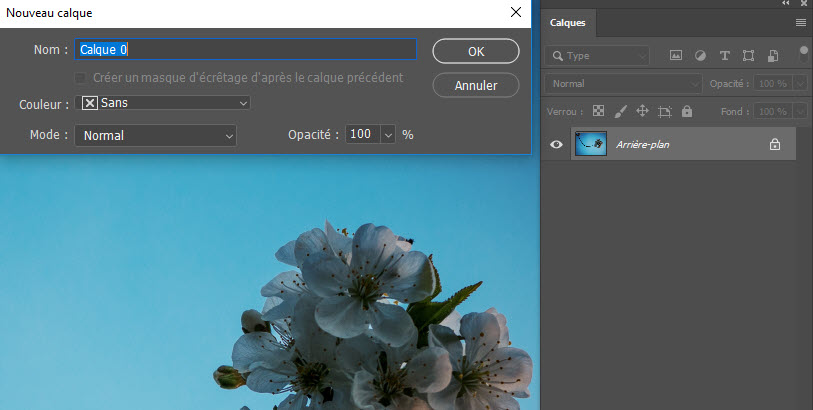Lock transparent pixels icon
The width and height of the screenshot is (813, 410).
click(x=598, y=111)
